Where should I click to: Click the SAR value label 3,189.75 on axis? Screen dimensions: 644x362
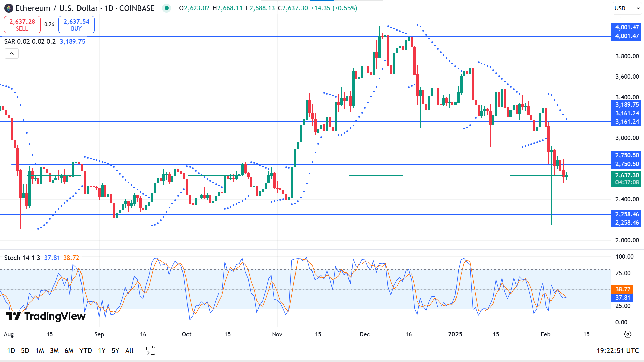(x=626, y=105)
